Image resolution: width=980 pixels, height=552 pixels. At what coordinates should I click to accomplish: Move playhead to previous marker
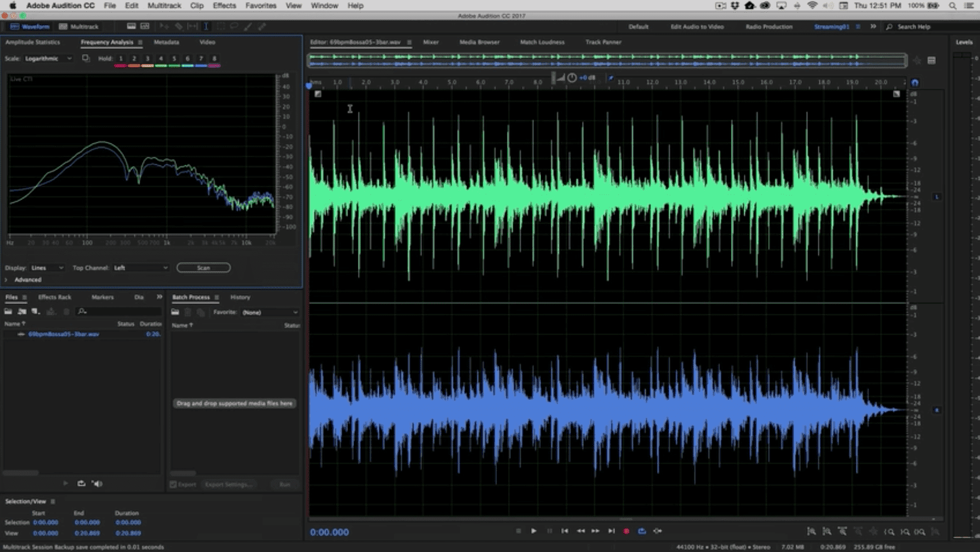point(565,531)
